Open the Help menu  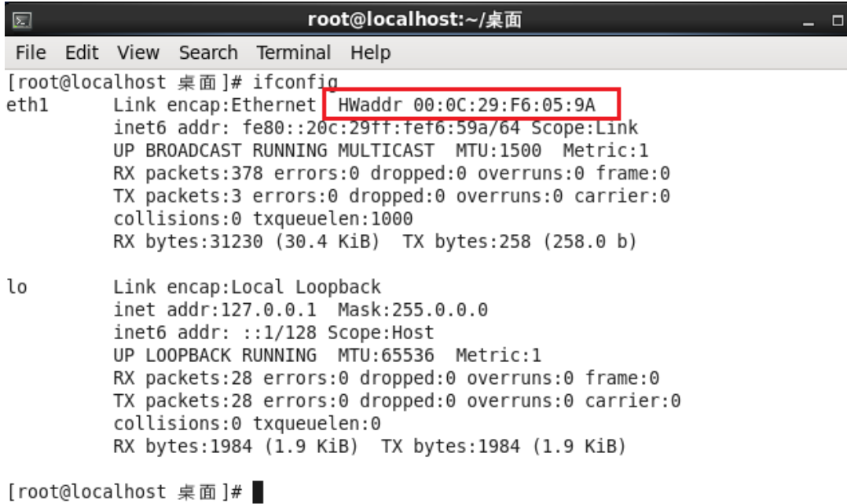pyautogui.click(x=371, y=53)
